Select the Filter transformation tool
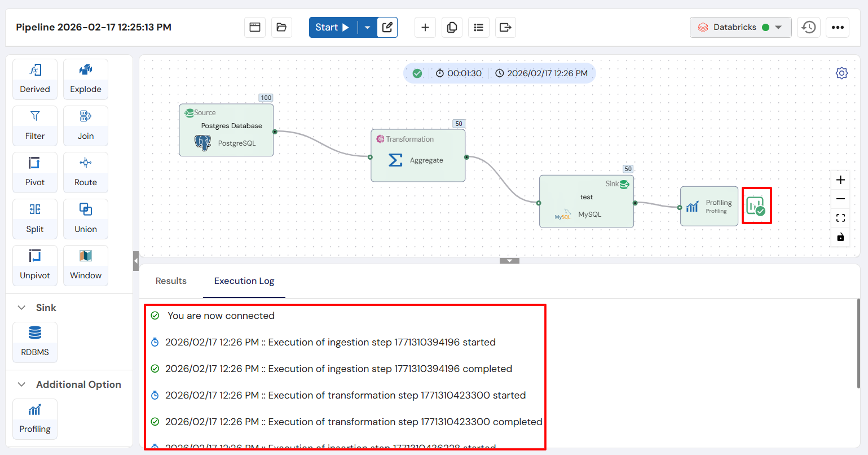The image size is (868, 455). 34,125
